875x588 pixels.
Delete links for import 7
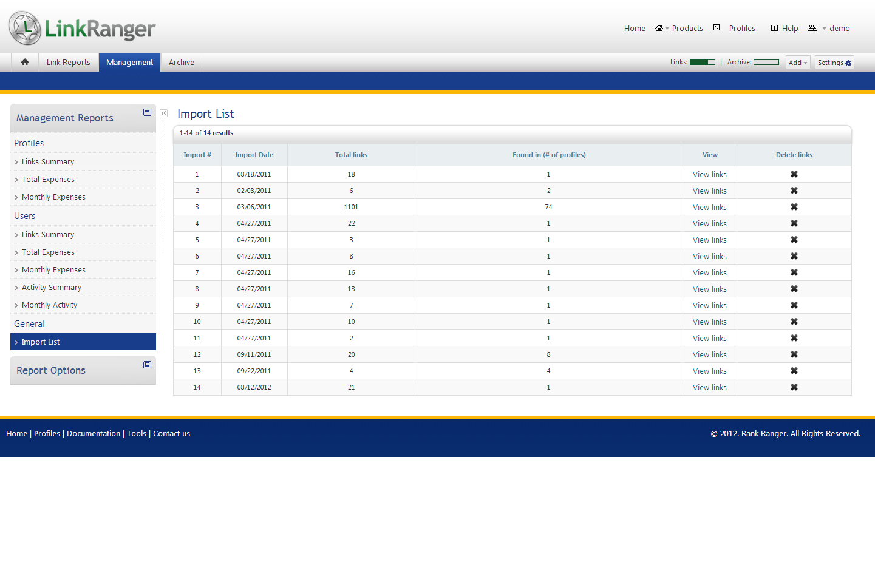coord(794,272)
